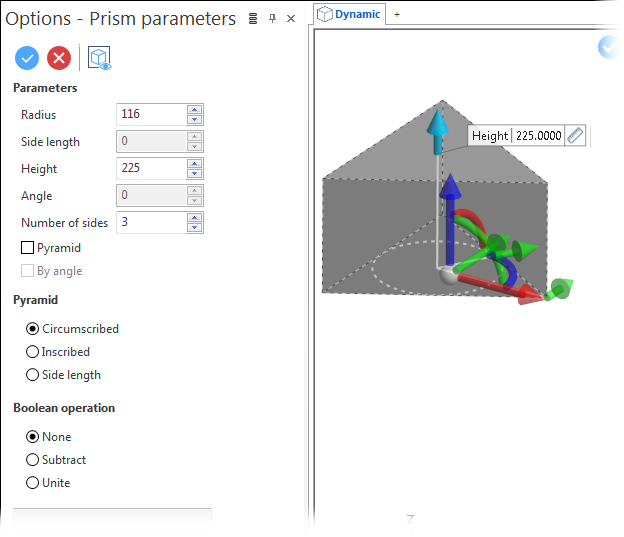Viewport: 624px width, 537px height.
Task: Click the light blue height arrow handle
Action: click(438, 129)
